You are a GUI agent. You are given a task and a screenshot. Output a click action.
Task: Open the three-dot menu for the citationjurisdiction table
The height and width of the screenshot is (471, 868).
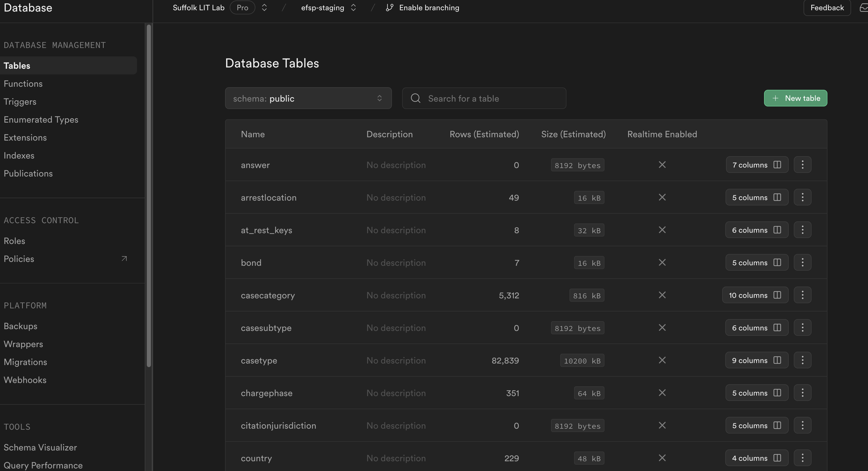tap(802, 425)
